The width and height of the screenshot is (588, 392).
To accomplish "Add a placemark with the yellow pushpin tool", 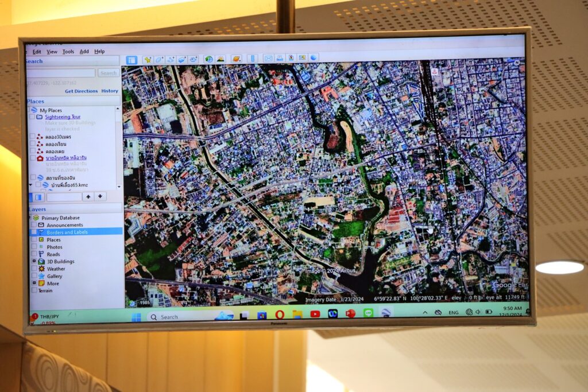I will [148, 60].
